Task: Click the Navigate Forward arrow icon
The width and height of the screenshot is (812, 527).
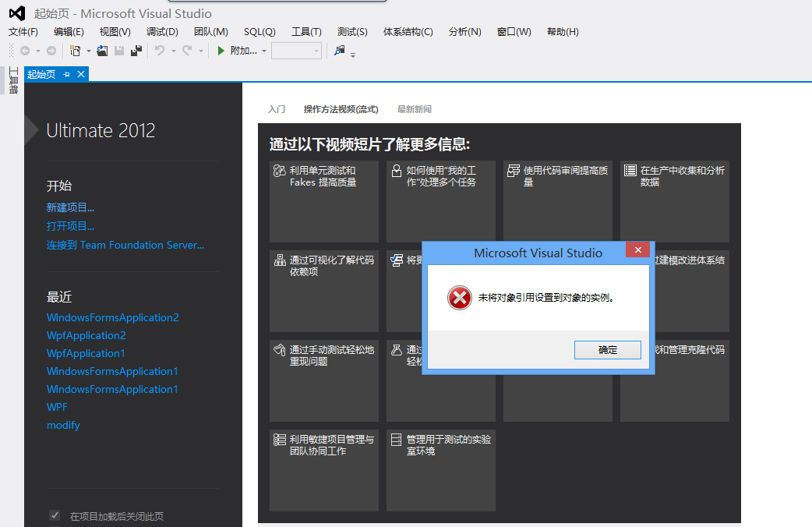Action: pyautogui.click(x=51, y=51)
